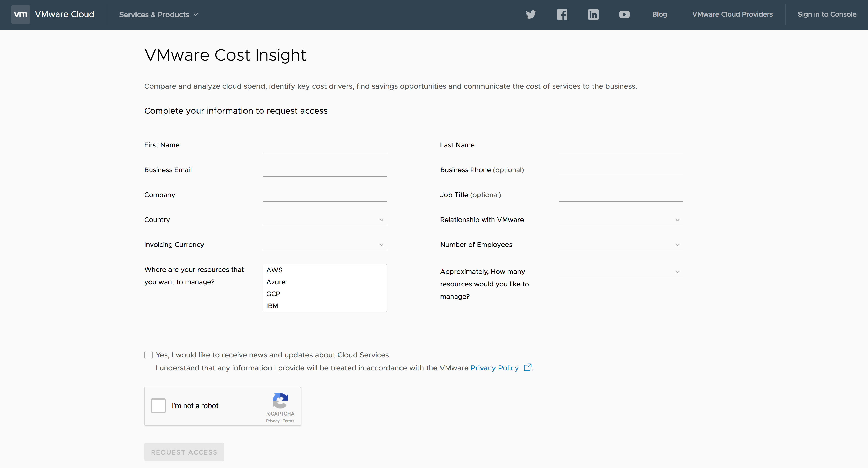868x468 pixels.
Task: Open the Privacy Policy link
Action: (x=494, y=368)
